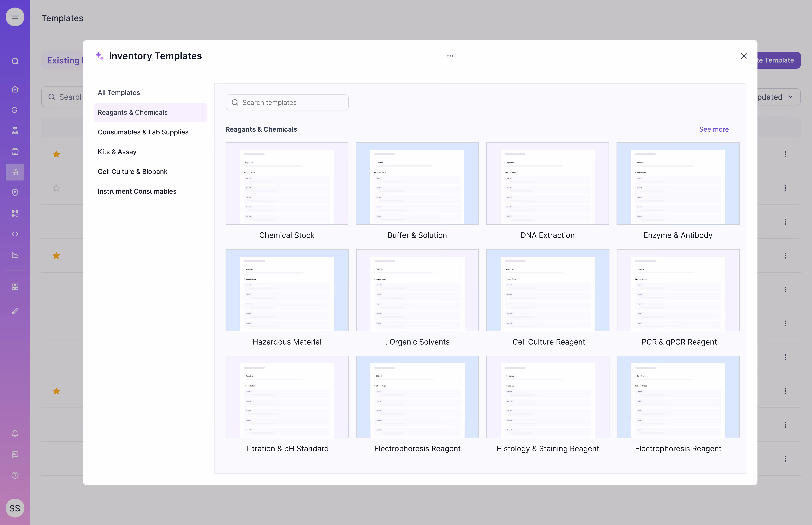Open the lab flask section in sidebar
This screenshot has width=812, height=525.
[15, 131]
